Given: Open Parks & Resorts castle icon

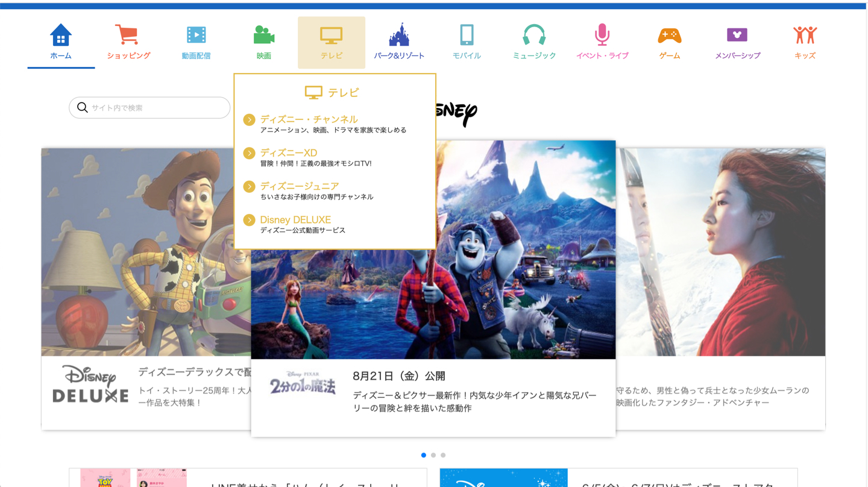Looking at the screenshot, I should point(398,36).
